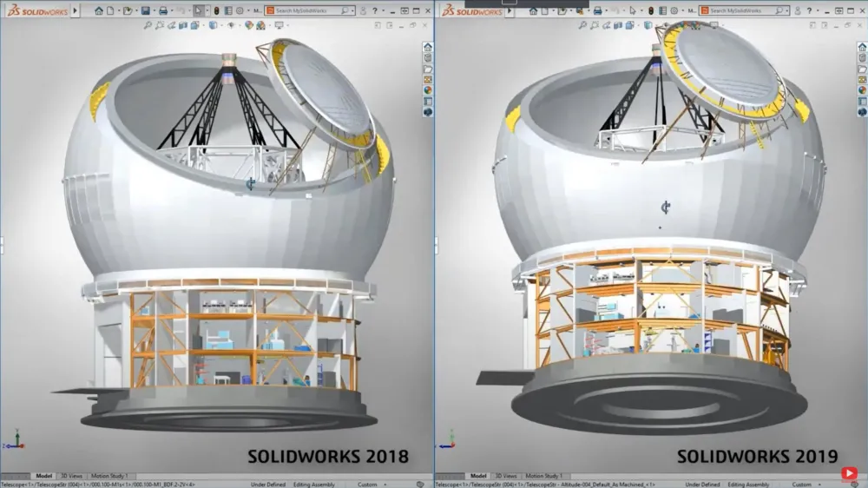Click View Settings monitor icon in left window
This screenshot has height=488, width=868.
click(x=279, y=25)
